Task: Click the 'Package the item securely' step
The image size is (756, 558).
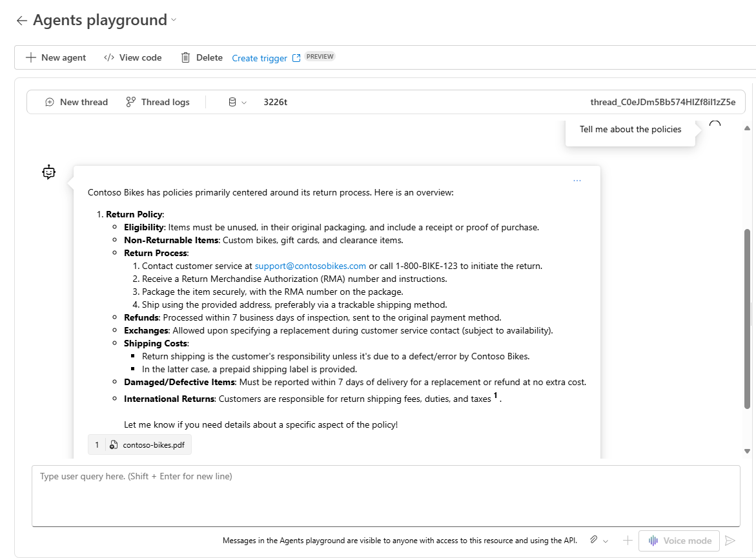Action: [272, 292]
